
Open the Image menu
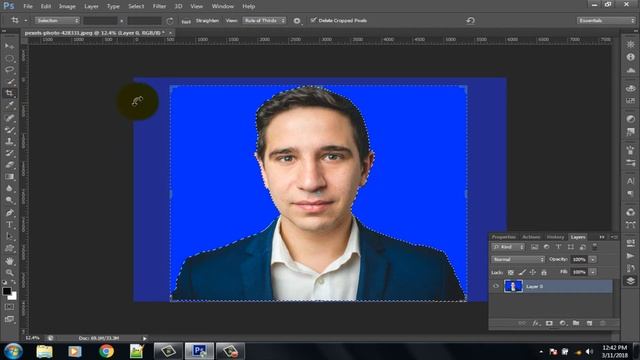click(67, 6)
